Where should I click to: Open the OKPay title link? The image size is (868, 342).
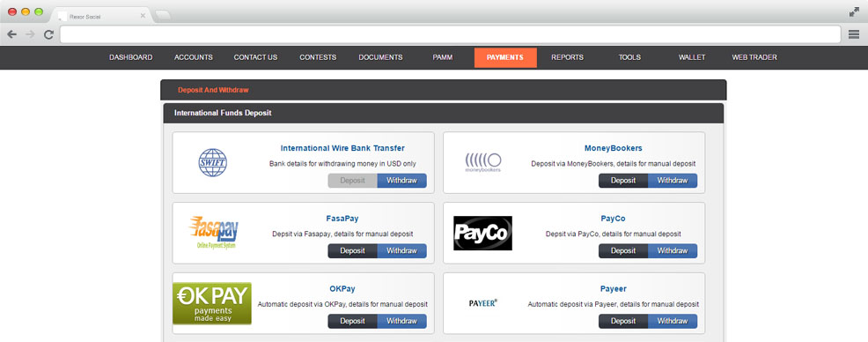point(342,289)
